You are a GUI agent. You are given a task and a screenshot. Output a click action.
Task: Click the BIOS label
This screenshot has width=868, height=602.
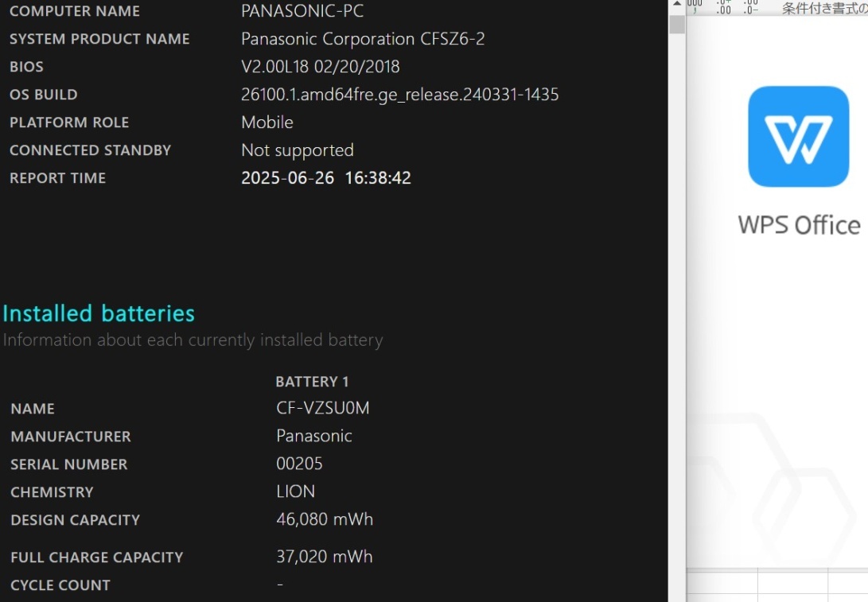tap(26, 67)
